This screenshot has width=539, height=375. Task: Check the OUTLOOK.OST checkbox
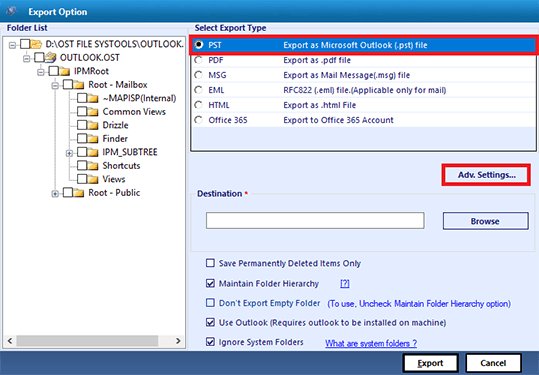(39, 57)
